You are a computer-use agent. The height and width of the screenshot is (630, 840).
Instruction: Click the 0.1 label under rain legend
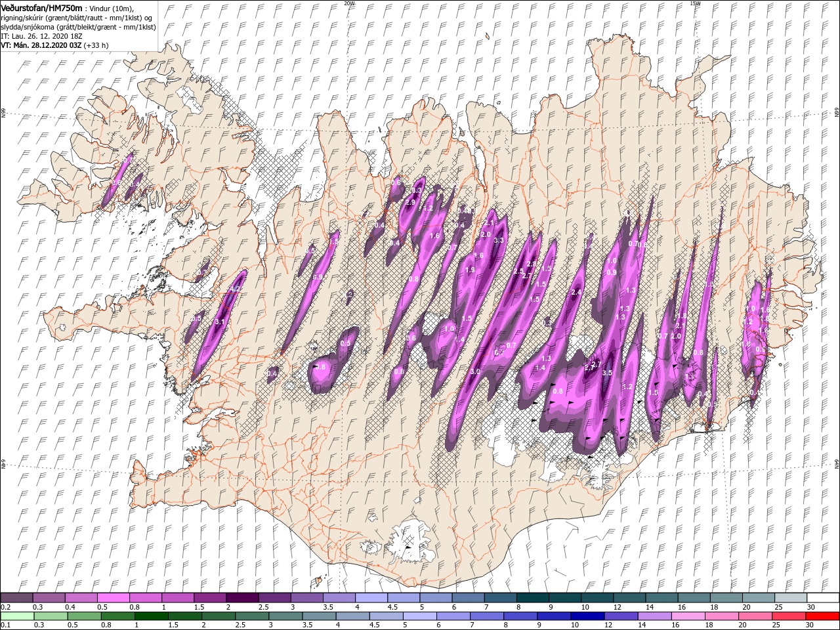coord(5,625)
